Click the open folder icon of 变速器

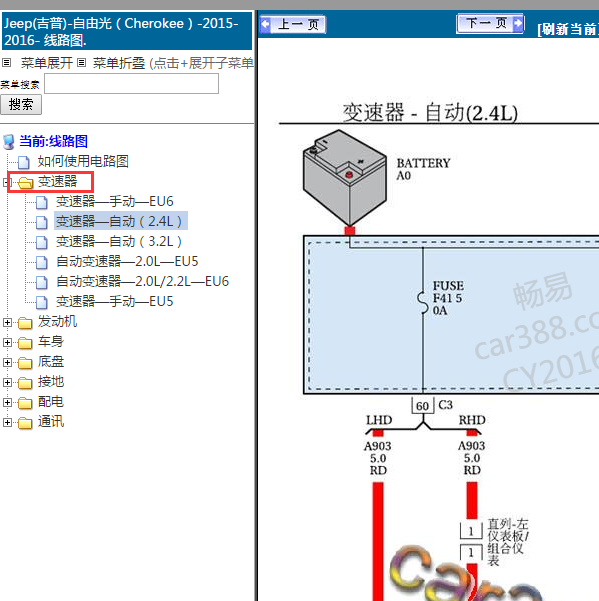tap(26, 183)
